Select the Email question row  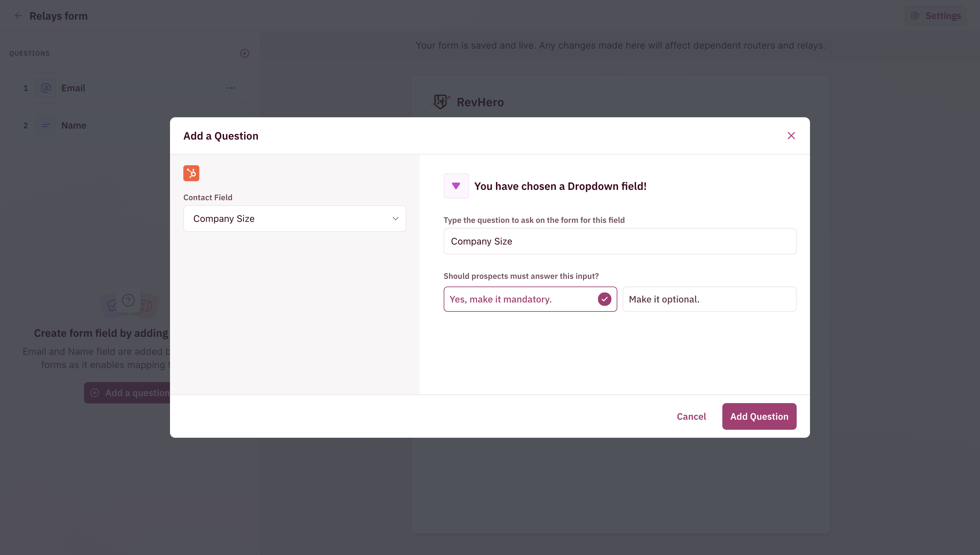tap(129, 88)
